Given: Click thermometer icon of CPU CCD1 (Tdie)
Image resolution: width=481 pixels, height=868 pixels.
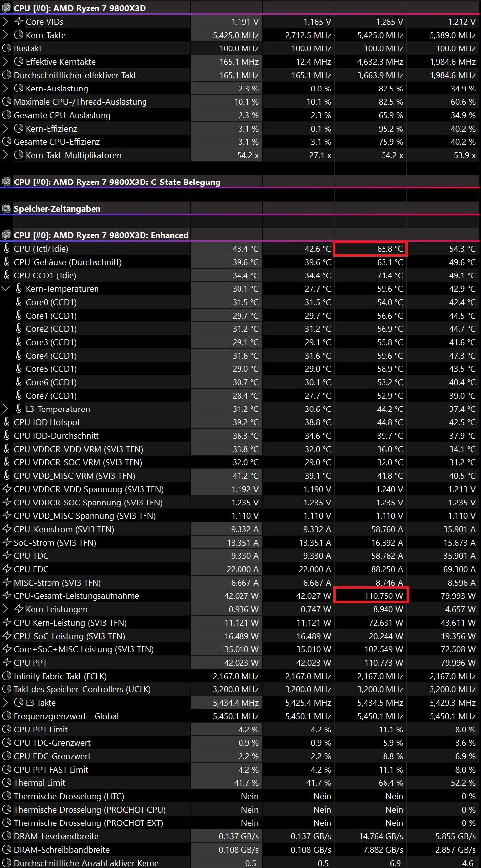Looking at the screenshot, I should pyautogui.click(x=7, y=275).
